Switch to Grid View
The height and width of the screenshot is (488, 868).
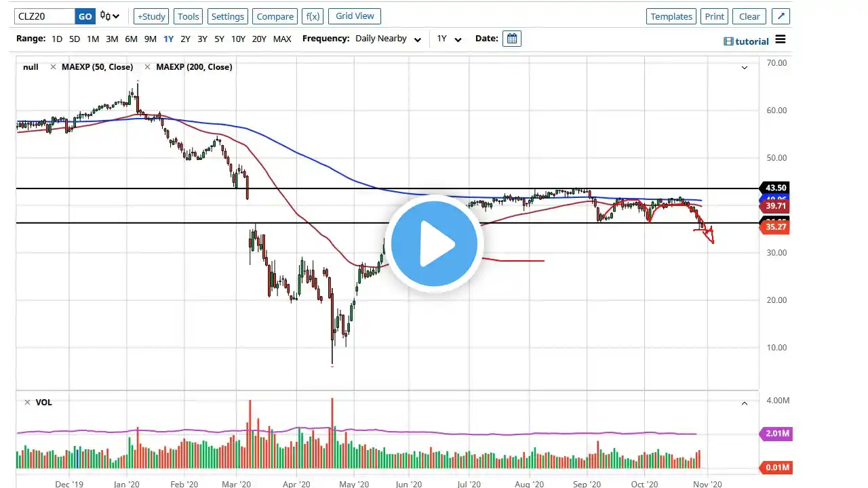click(x=355, y=16)
